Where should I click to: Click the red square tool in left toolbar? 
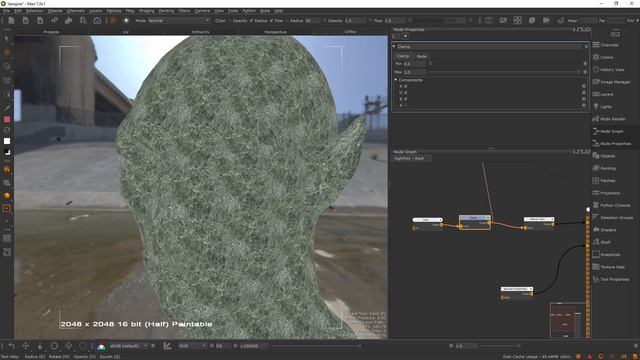tap(7, 119)
